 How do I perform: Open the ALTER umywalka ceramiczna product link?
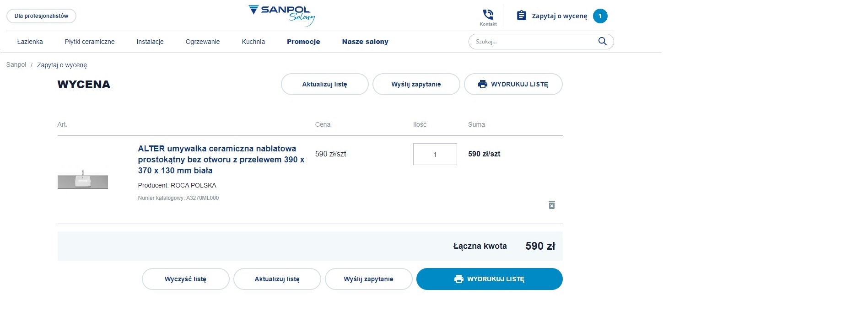coord(221,160)
